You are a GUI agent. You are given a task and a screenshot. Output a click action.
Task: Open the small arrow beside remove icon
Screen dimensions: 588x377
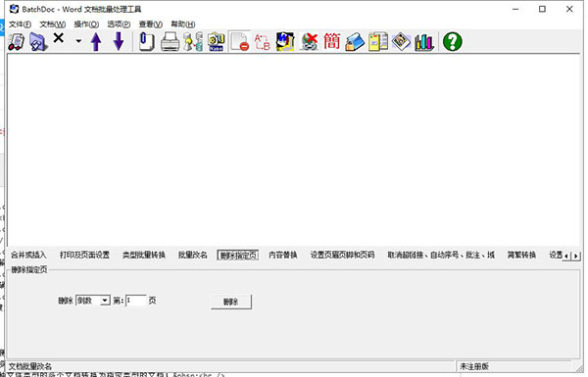click(78, 41)
